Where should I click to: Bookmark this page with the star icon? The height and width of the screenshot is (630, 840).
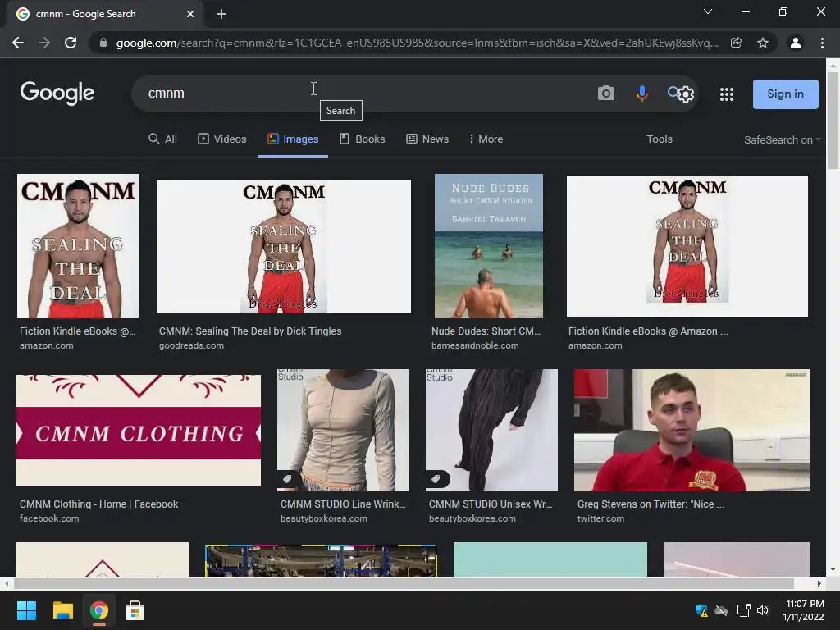[x=763, y=43]
